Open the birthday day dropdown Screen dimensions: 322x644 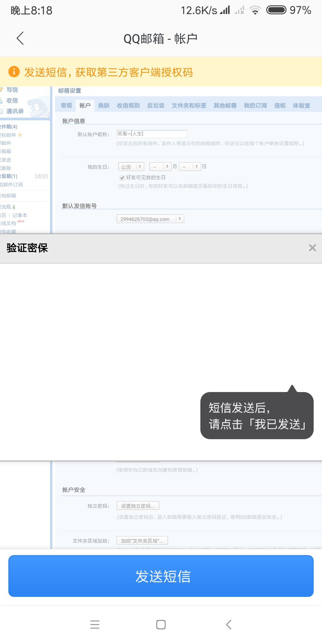[x=190, y=167]
